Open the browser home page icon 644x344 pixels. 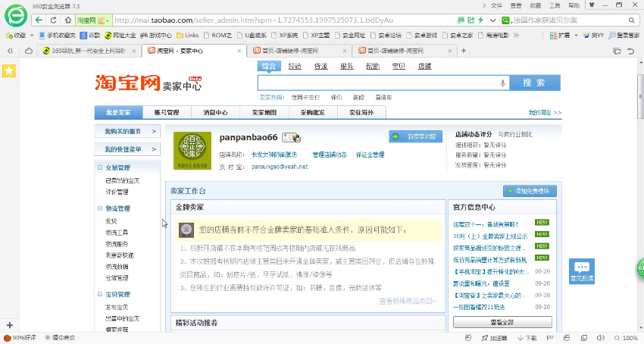[x=68, y=20]
